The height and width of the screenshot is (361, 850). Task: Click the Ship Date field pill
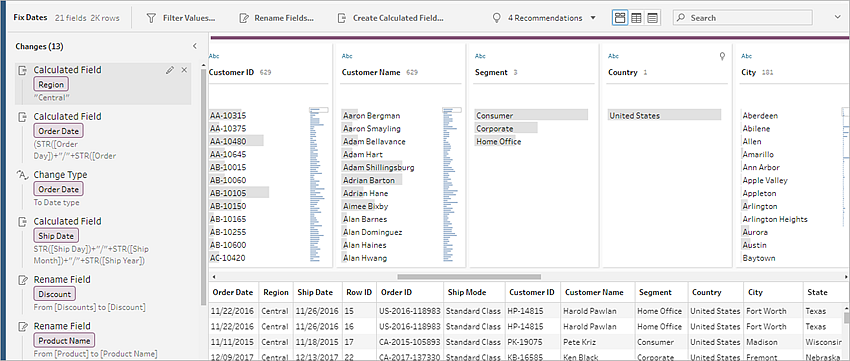point(56,236)
